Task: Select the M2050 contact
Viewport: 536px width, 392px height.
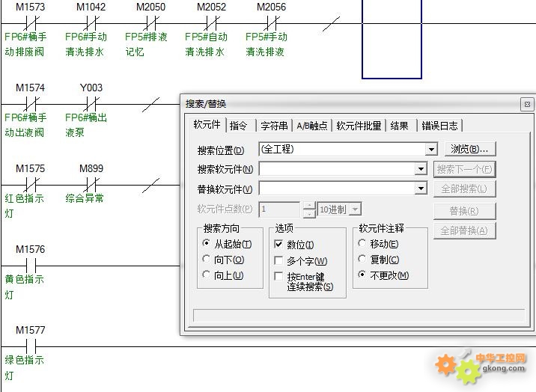Action: pyautogui.click(x=151, y=23)
